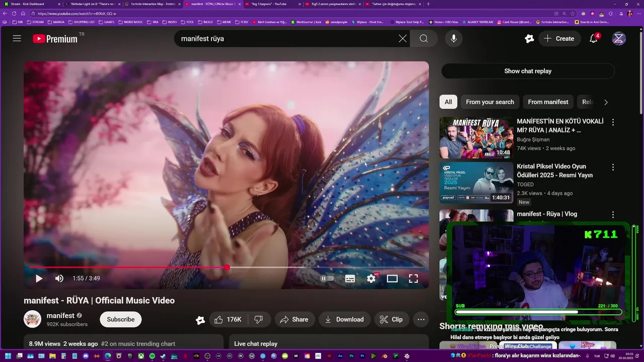The height and width of the screenshot is (362, 644).
Task: Select From your search chip
Action: click(490, 102)
